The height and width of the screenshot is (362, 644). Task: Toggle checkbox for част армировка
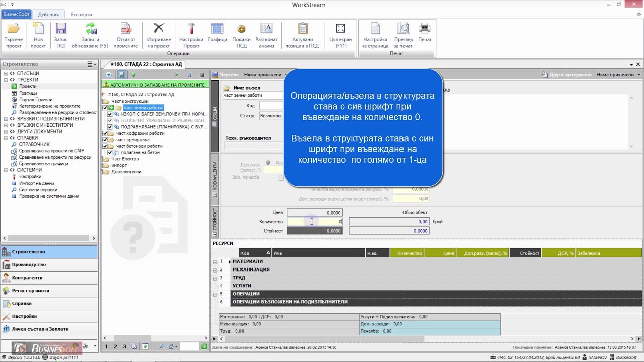coord(105,140)
